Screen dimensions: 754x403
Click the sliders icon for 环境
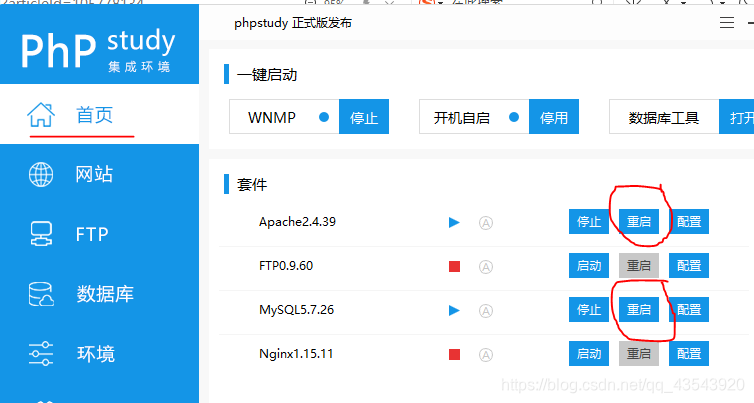click(x=41, y=353)
